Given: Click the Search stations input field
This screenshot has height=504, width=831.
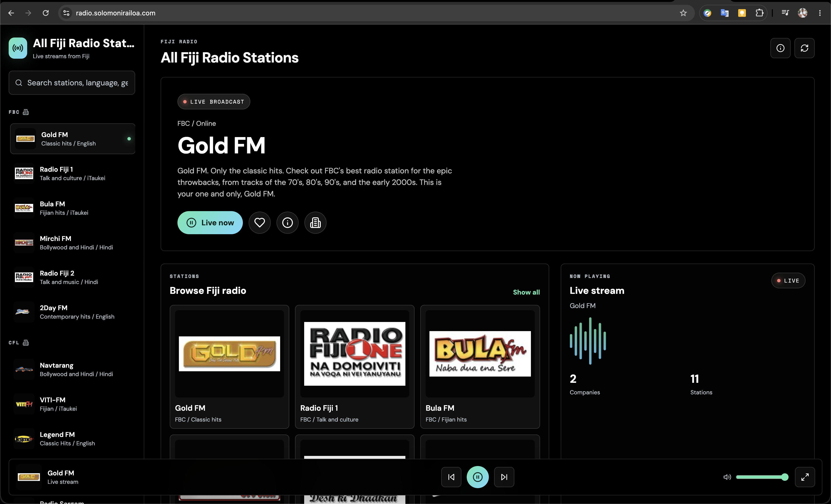Looking at the screenshot, I should tap(72, 83).
